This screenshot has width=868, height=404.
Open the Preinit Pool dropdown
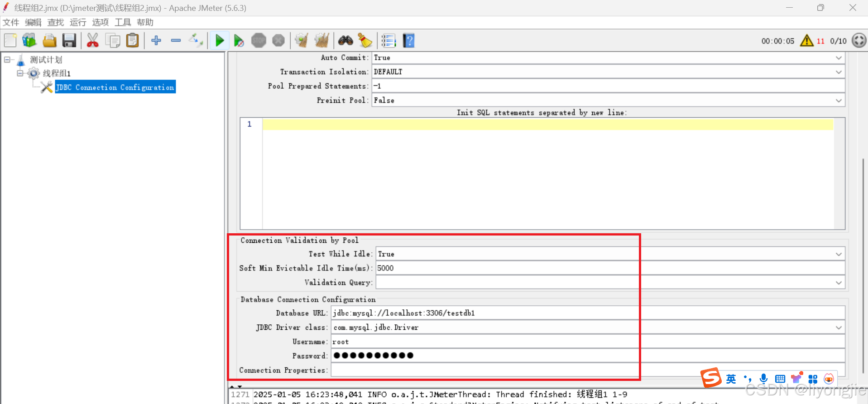pyautogui.click(x=839, y=101)
